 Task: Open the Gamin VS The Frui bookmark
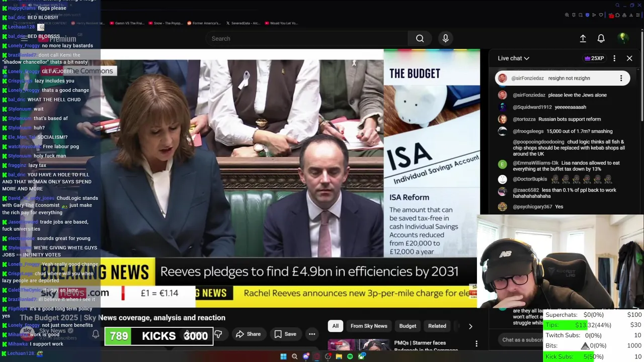(x=127, y=23)
